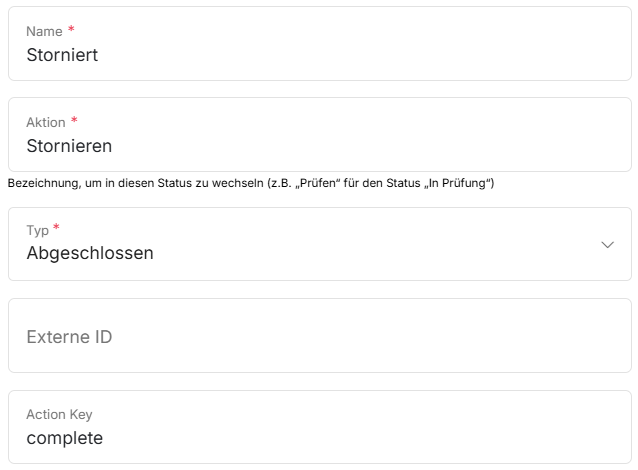Expand the Typ dropdown chevron arrow
638x470 pixels.
pyautogui.click(x=607, y=245)
